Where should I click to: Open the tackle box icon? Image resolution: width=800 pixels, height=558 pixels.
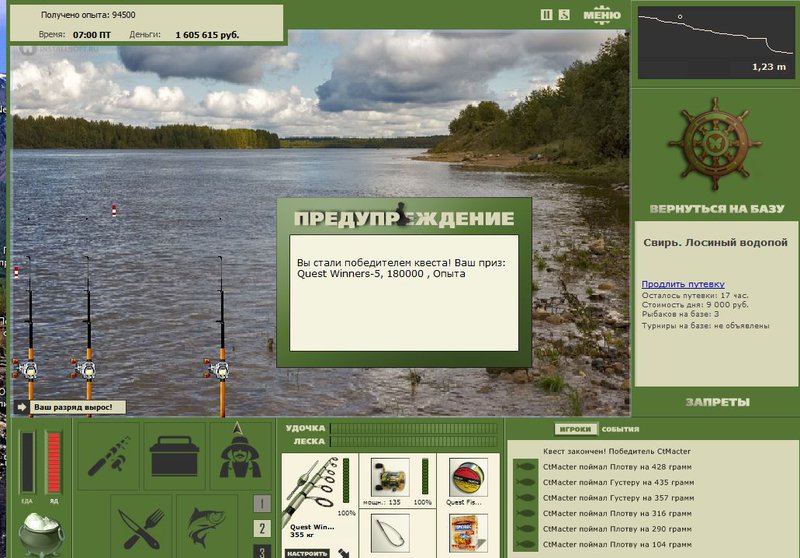[x=174, y=456]
